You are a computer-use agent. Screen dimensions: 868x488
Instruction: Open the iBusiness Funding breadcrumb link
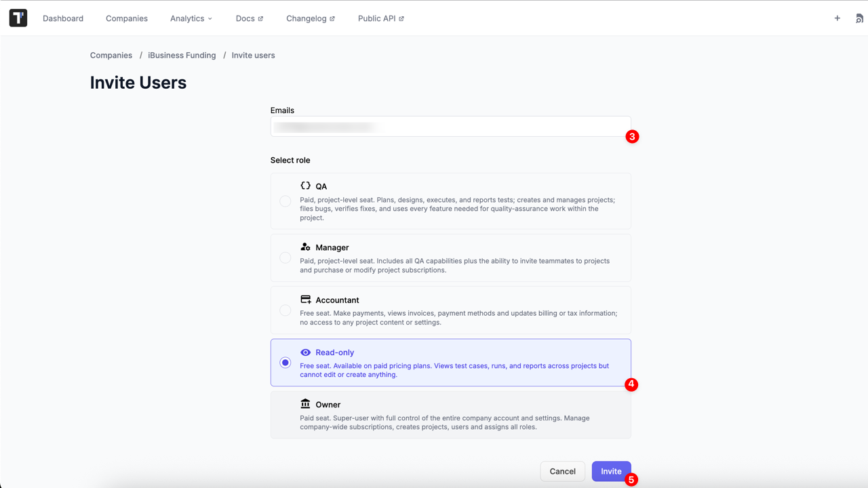pyautogui.click(x=182, y=55)
